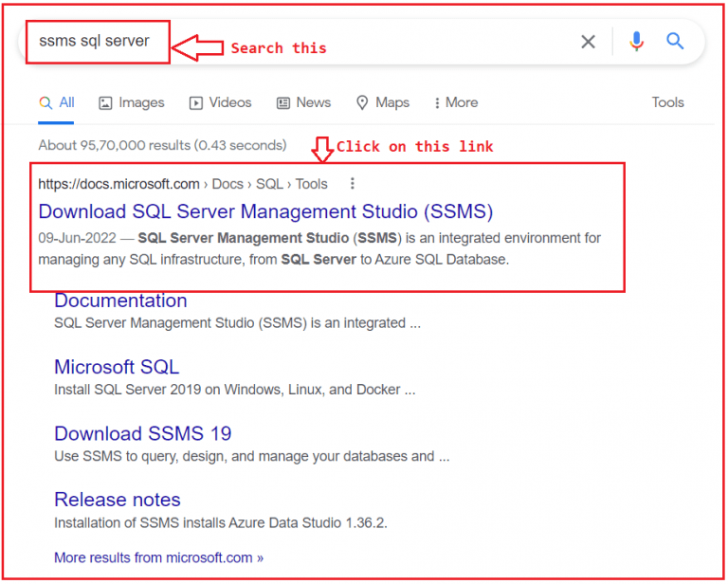Expand the More search categories menu

(455, 102)
